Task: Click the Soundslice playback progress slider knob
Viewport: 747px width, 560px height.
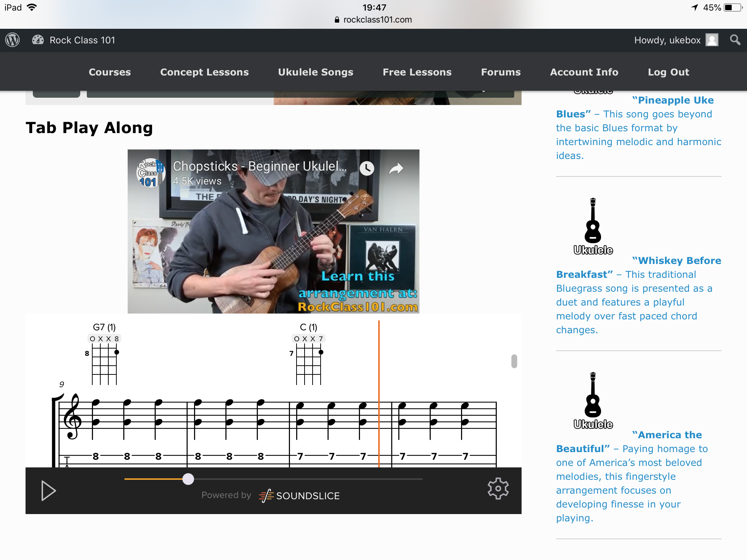Action: pyautogui.click(x=188, y=479)
